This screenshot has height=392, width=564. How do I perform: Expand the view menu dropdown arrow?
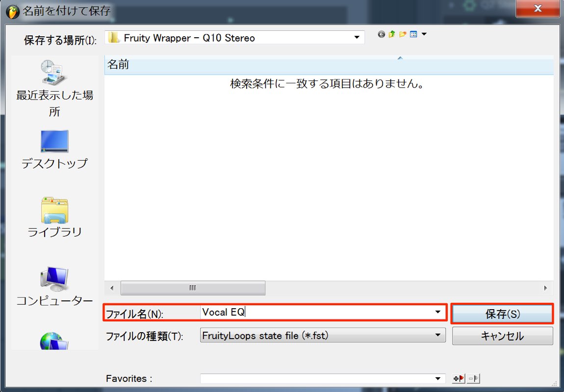coord(424,34)
